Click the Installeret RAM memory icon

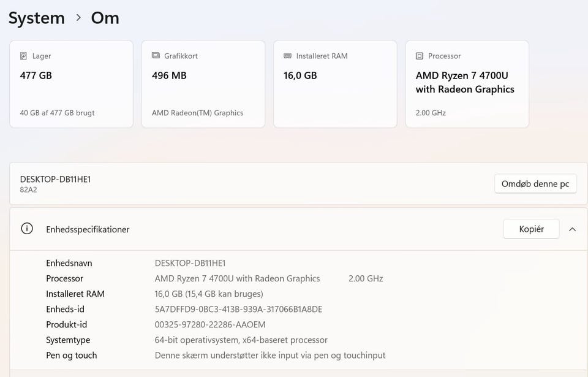(x=288, y=56)
